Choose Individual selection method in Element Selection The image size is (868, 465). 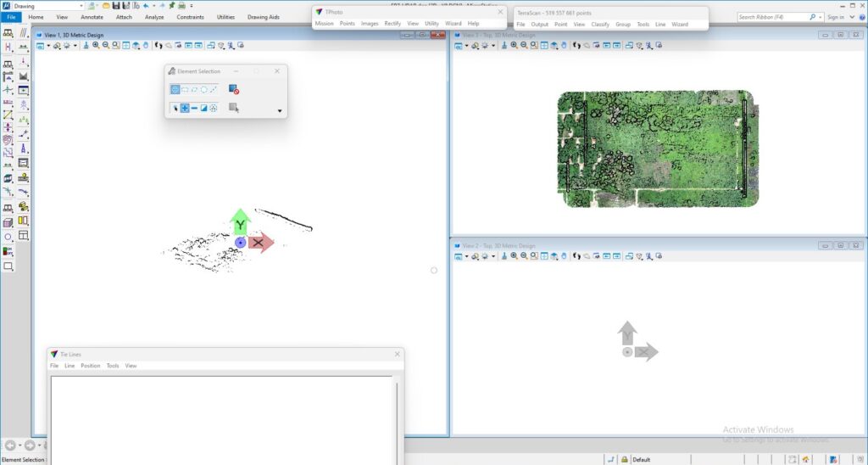tap(175, 89)
